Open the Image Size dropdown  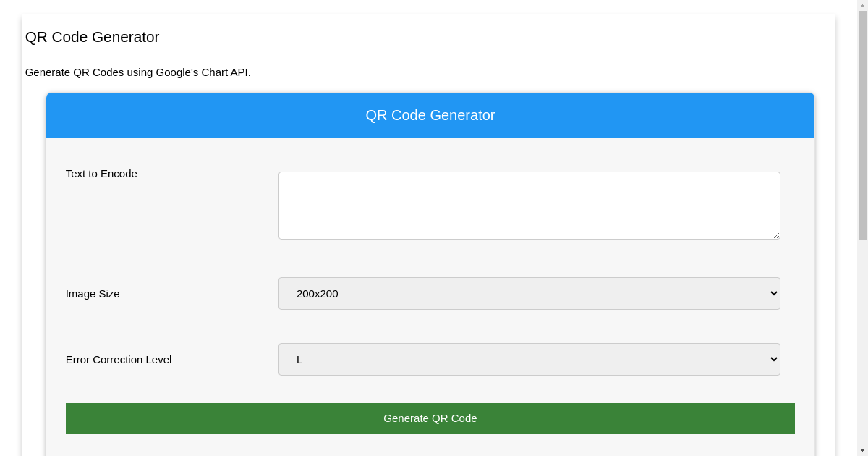pos(529,293)
